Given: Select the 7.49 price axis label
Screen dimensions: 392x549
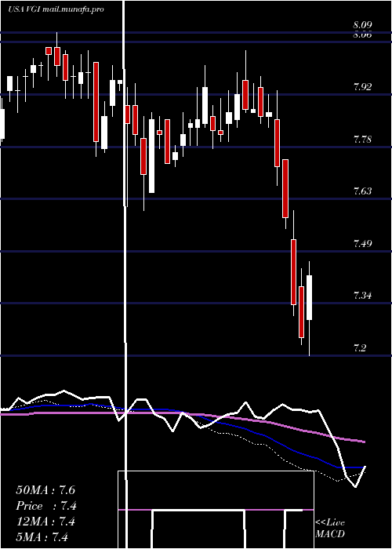Looking at the screenshot, I should point(362,244).
